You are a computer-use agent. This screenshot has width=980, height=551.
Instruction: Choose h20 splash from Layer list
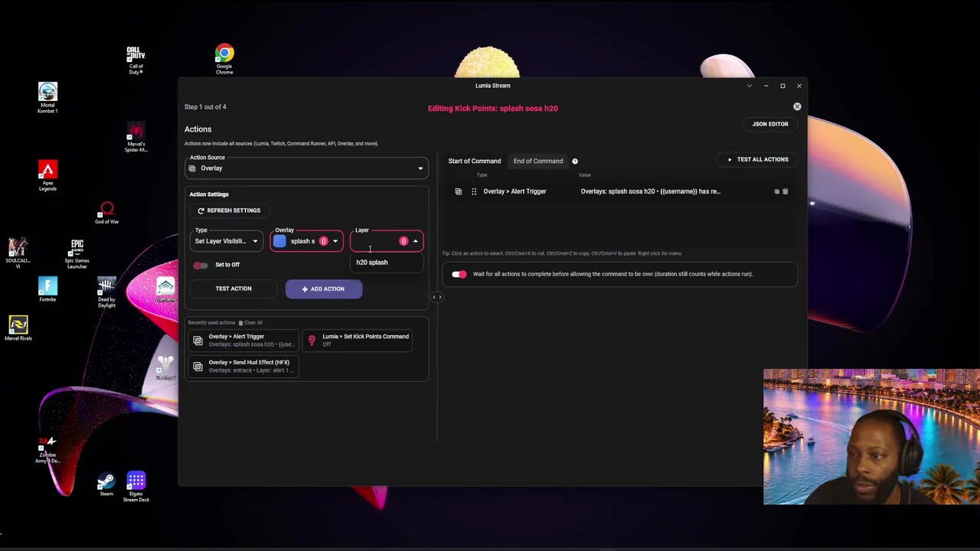point(387,262)
